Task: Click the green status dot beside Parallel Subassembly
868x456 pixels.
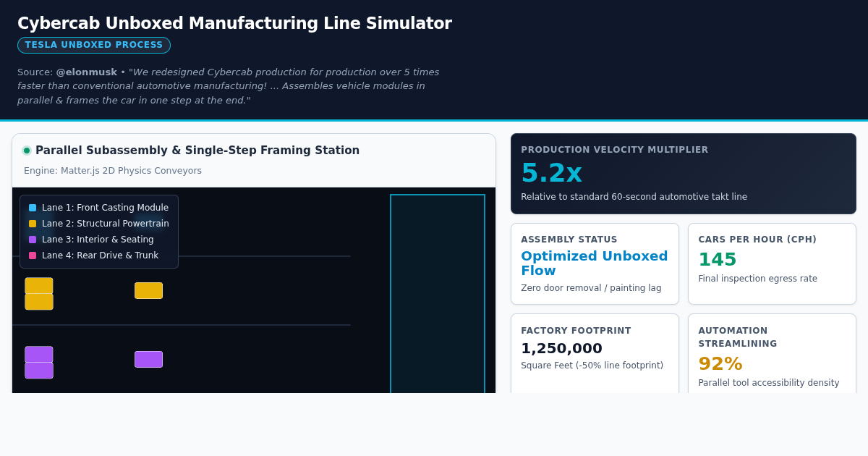Action: [x=27, y=151]
